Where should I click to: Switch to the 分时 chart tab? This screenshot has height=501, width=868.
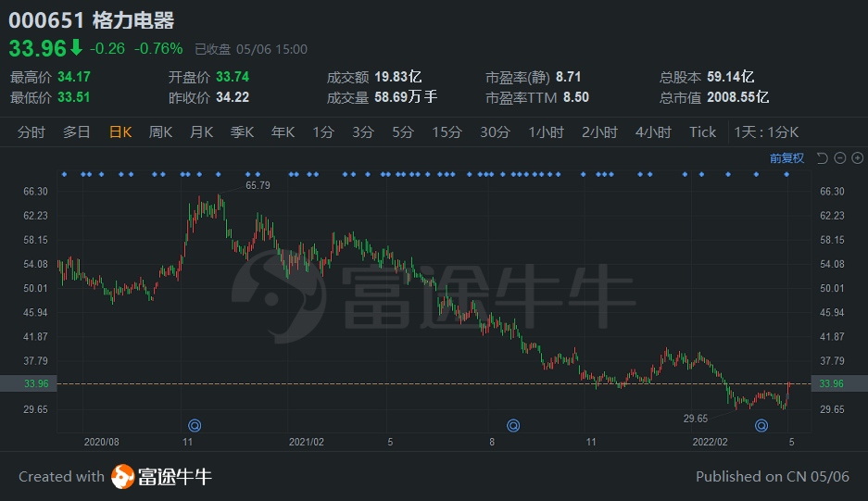31,132
